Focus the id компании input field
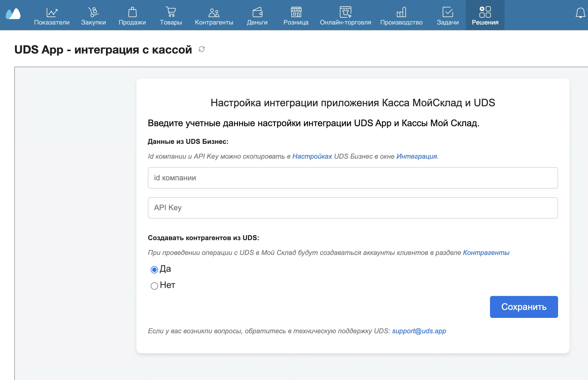This screenshot has height=380, width=588. pos(353,178)
